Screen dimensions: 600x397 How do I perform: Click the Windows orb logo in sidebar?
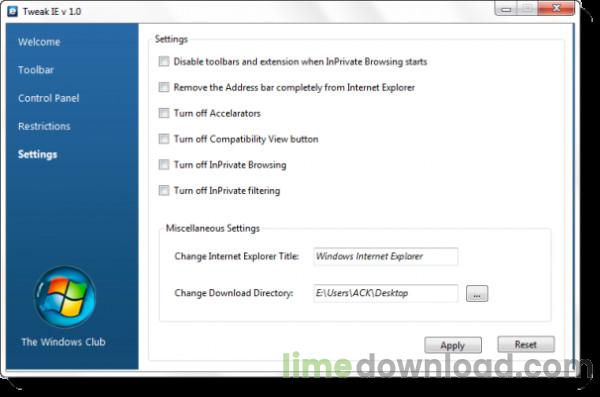point(65,297)
